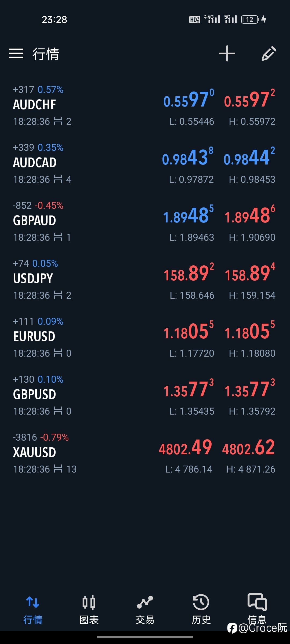Tap the plus icon to add symbol

coord(227,53)
